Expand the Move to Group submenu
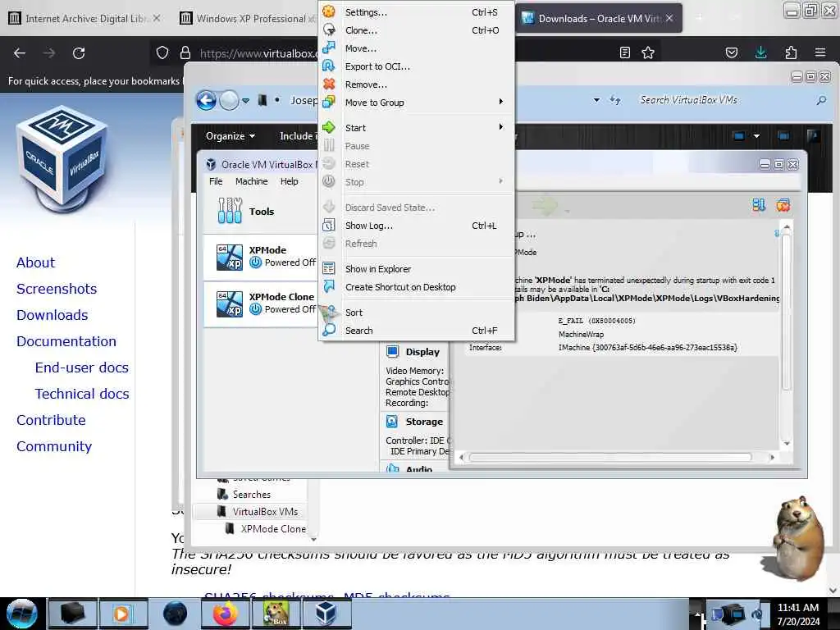The height and width of the screenshot is (630, 840). 416,103
